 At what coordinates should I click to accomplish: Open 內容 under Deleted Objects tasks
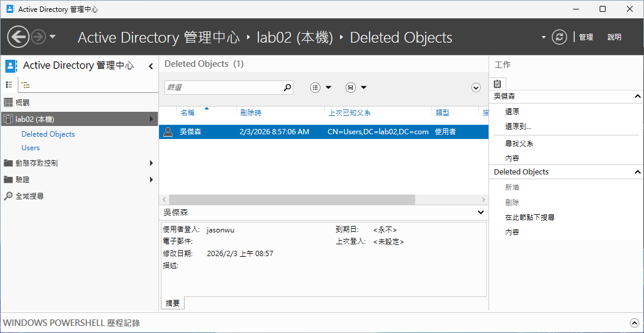[512, 232]
